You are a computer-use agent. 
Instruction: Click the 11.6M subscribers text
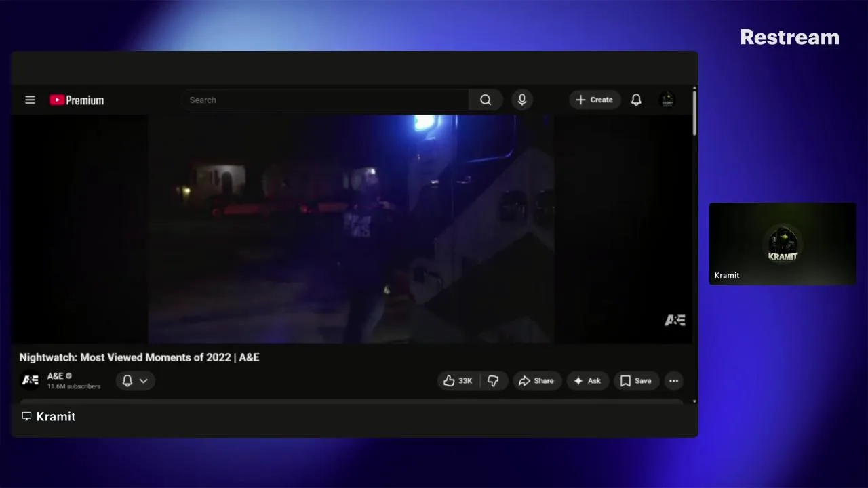click(x=74, y=386)
